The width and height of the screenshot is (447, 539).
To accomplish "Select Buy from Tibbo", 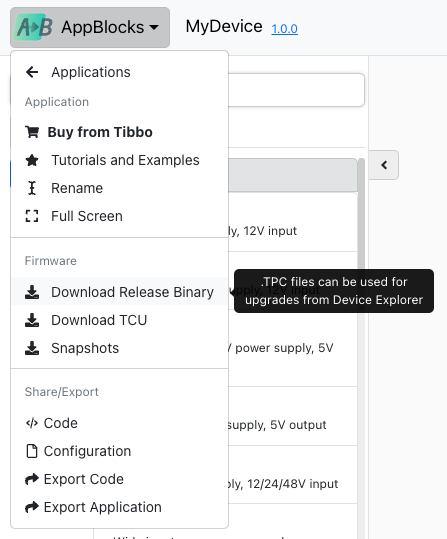I will point(120,132).
